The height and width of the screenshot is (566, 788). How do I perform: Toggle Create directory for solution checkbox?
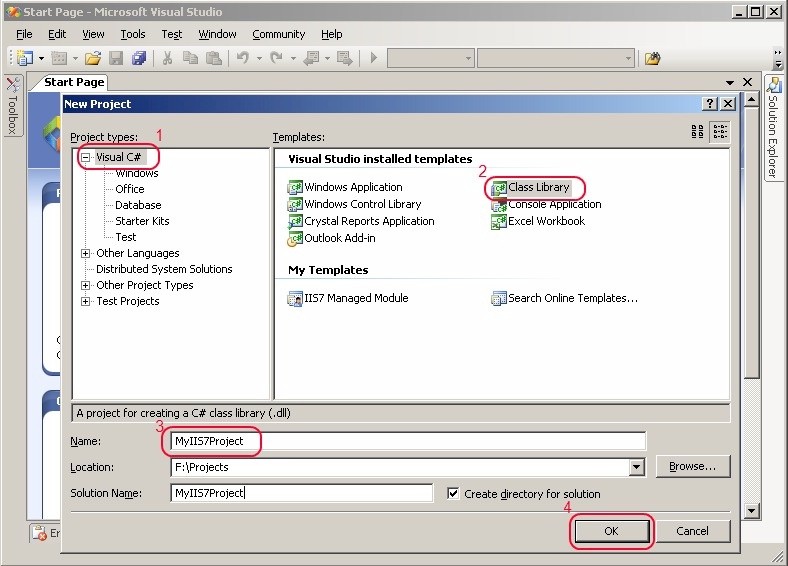pyautogui.click(x=453, y=494)
